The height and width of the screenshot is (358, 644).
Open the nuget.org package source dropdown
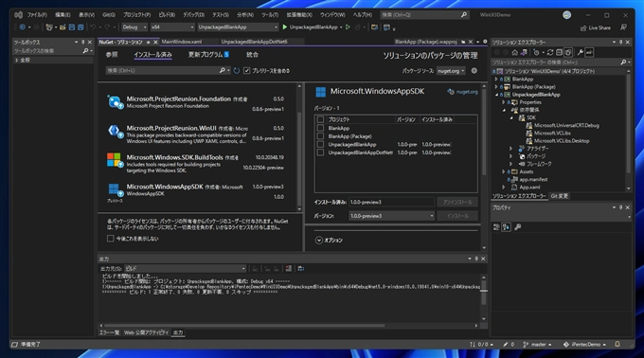coord(451,71)
